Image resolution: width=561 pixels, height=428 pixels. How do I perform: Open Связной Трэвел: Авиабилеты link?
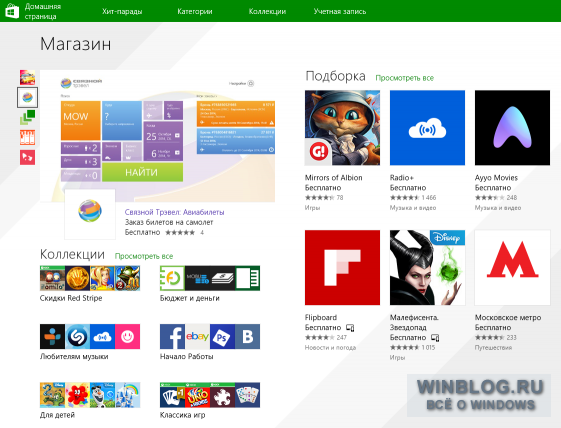174,212
